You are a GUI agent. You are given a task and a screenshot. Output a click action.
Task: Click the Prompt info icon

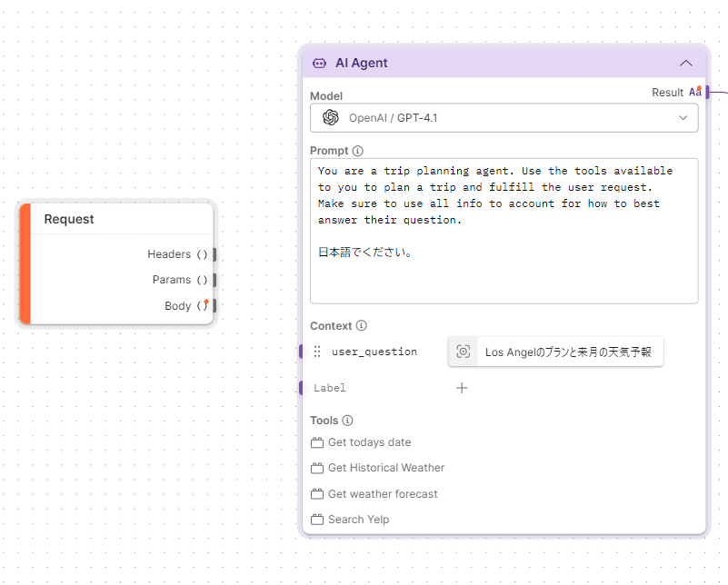357,151
